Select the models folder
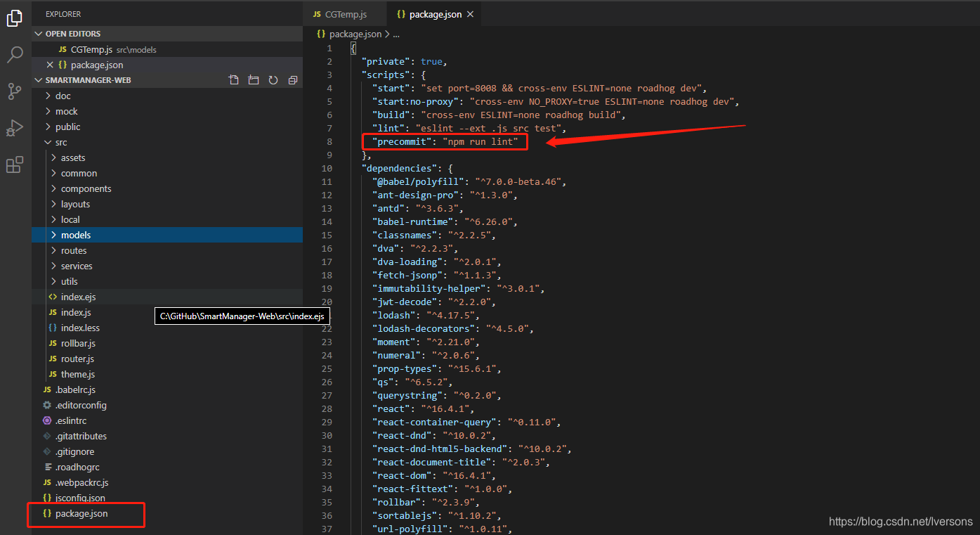 (x=77, y=235)
